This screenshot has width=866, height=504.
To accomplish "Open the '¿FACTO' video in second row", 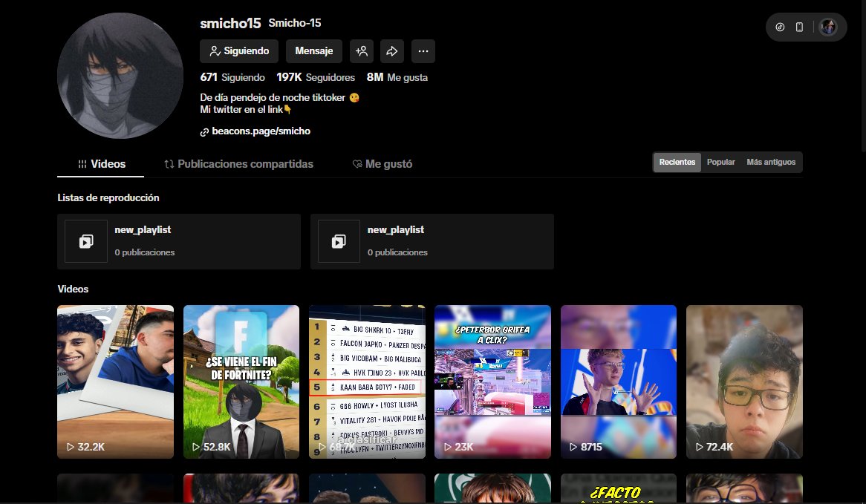I will (x=619, y=488).
